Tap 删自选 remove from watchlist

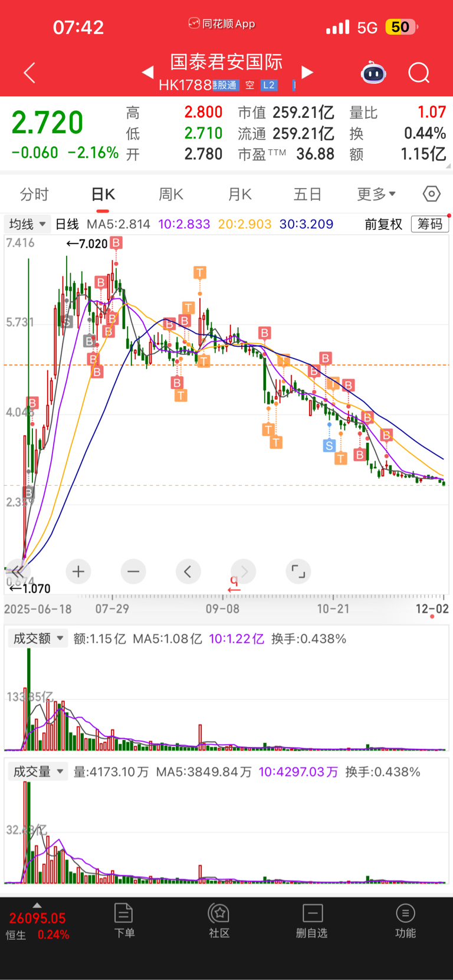(x=311, y=920)
